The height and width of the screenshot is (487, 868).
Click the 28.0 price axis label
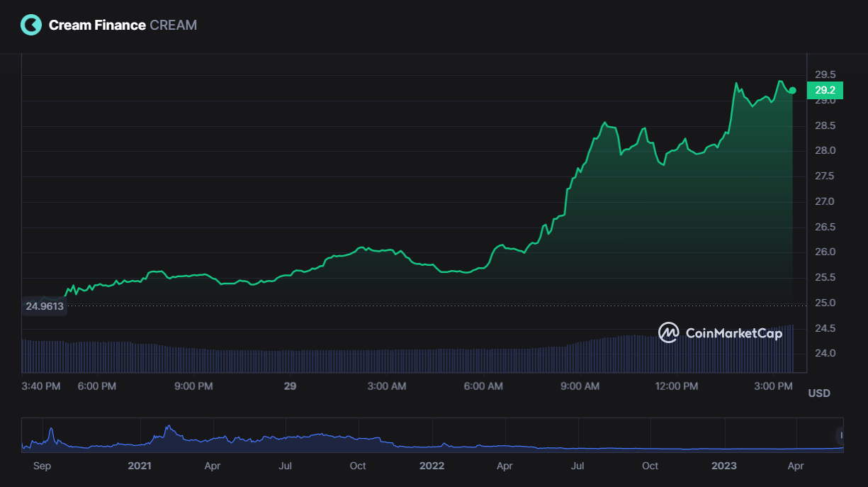point(825,150)
